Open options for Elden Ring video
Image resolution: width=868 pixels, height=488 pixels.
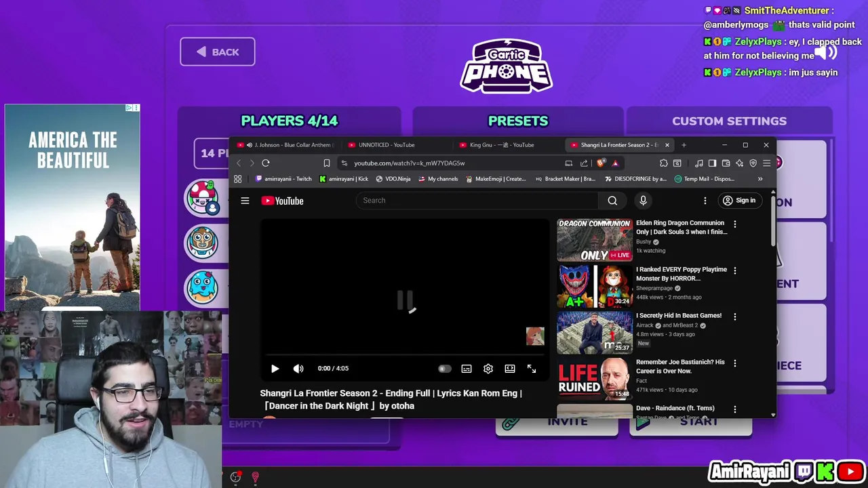tap(734, 224)
